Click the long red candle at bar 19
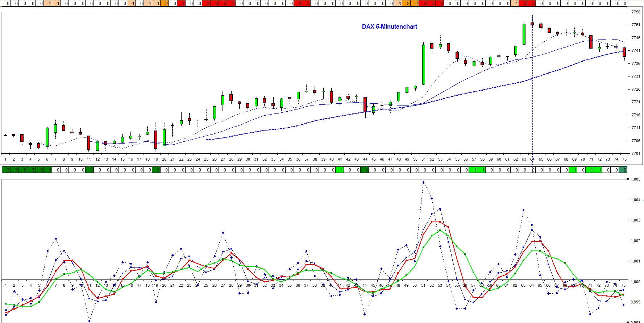644x323 pixels. (155, 140)
